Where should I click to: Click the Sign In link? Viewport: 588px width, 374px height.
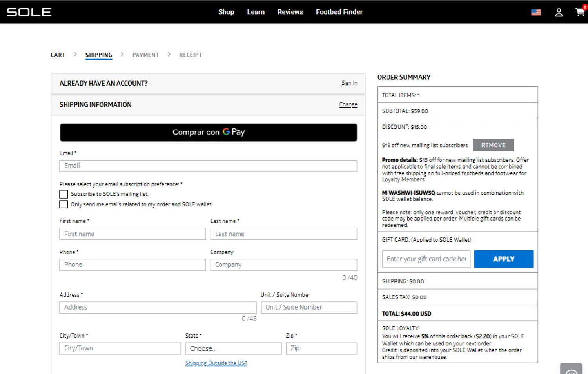coord(349,83)
